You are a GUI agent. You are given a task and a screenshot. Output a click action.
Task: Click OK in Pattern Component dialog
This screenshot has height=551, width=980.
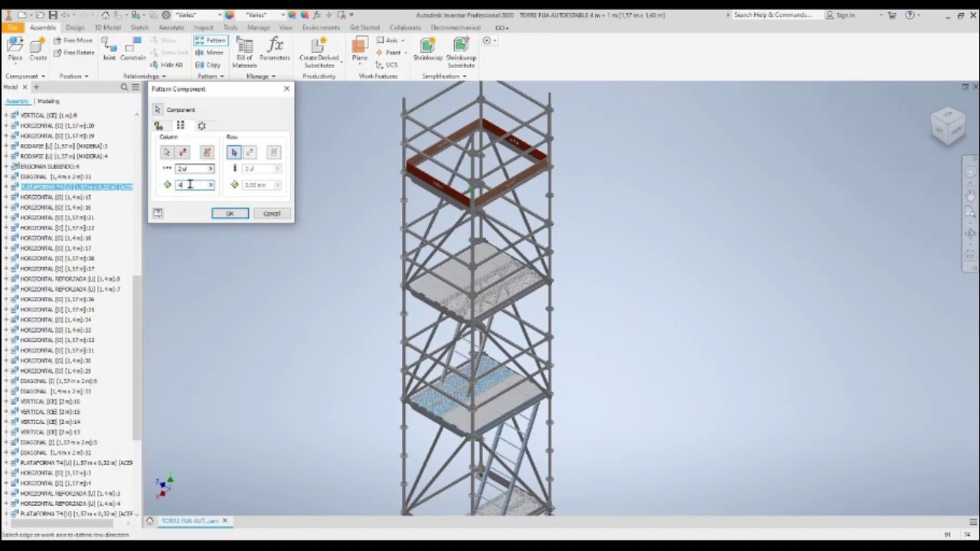(x=230, y=214)
